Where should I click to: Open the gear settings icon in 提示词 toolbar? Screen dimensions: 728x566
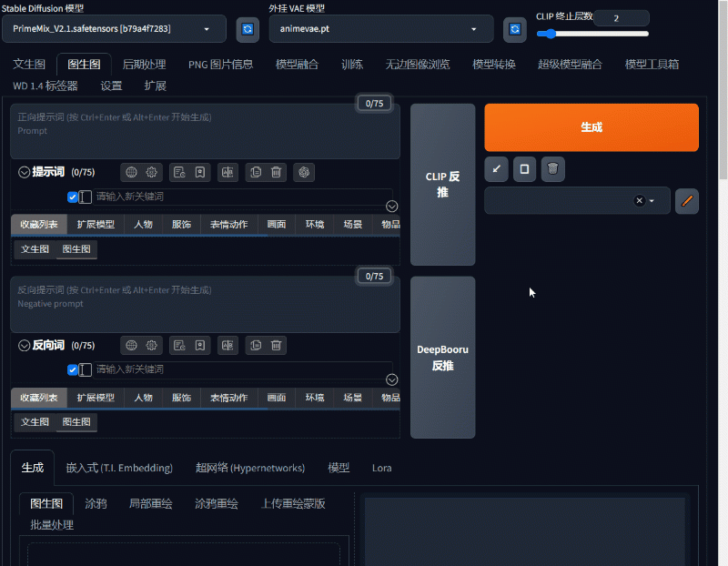pyautogui.click(x=151, y=172)
